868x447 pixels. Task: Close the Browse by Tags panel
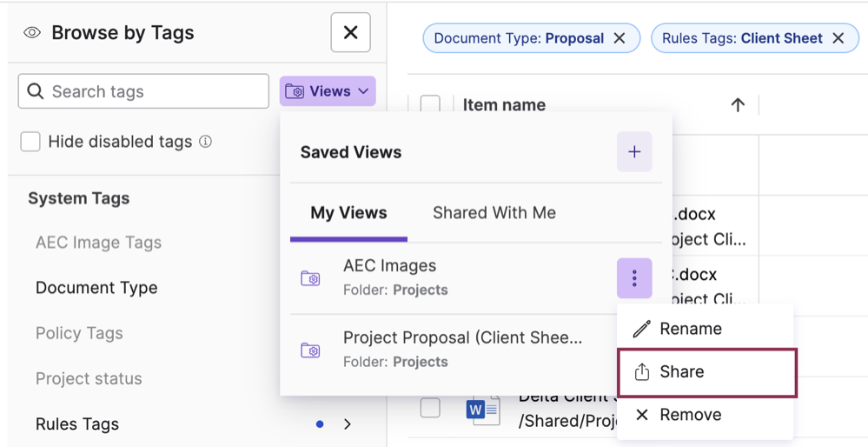coord(350,33)
